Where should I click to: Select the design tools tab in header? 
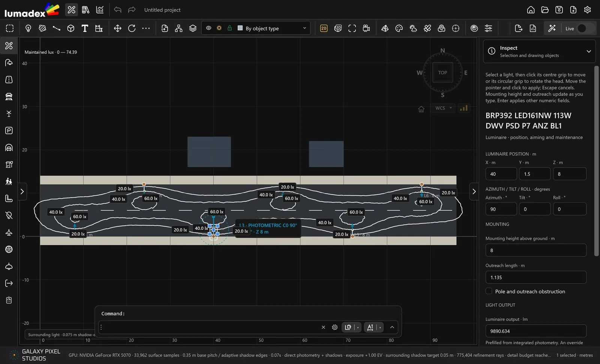[71, 10]
